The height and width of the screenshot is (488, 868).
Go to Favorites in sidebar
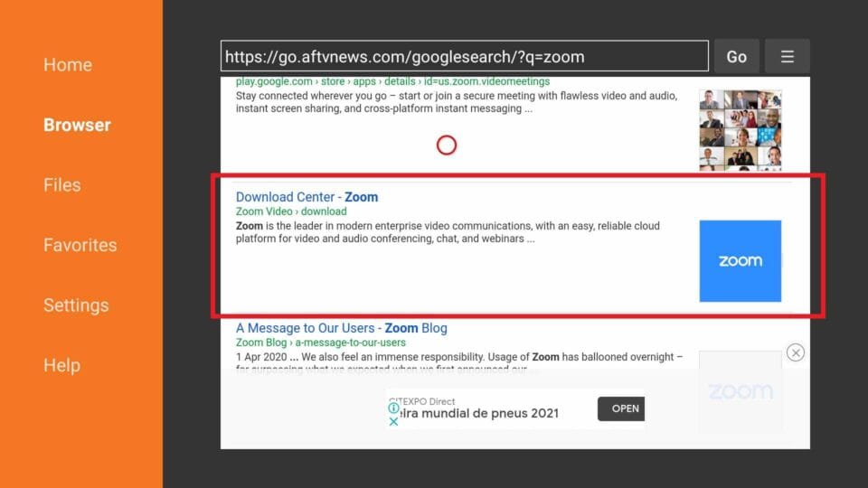pyautogui.click(x=80, y=245)
